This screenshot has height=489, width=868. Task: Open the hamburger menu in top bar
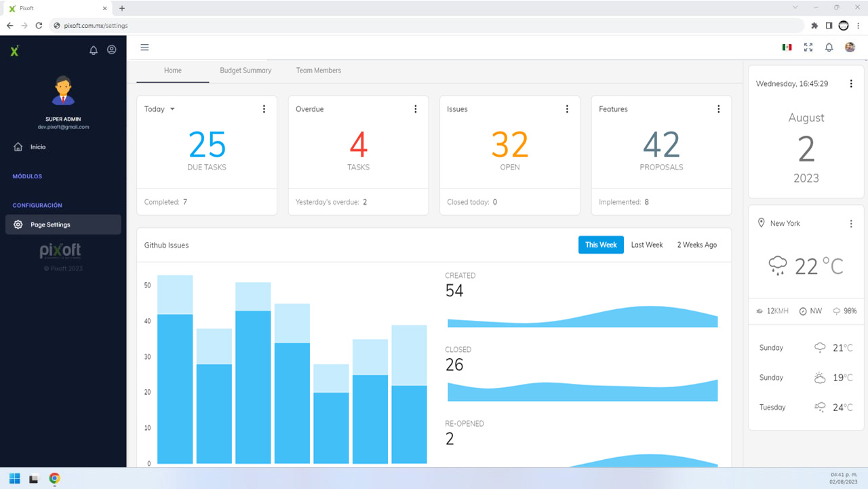[x=144, y=47]
